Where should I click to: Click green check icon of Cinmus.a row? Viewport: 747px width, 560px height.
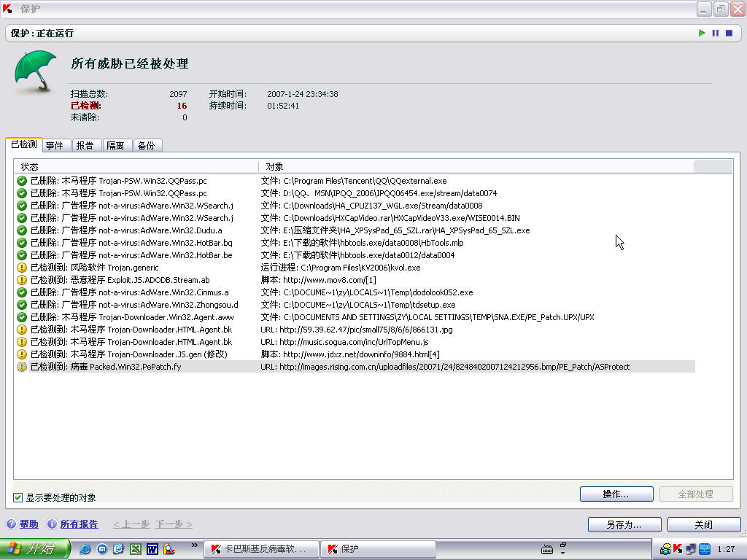(21, 292)
